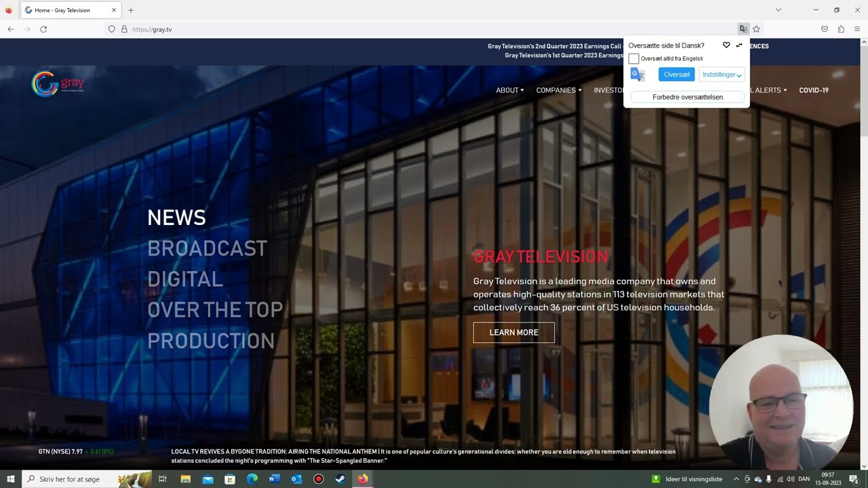This screenshot has width=868, height=488.
Task: Click the GRAY TELEVISION heading
Action: pyautogui.click(x=540, y=257)
